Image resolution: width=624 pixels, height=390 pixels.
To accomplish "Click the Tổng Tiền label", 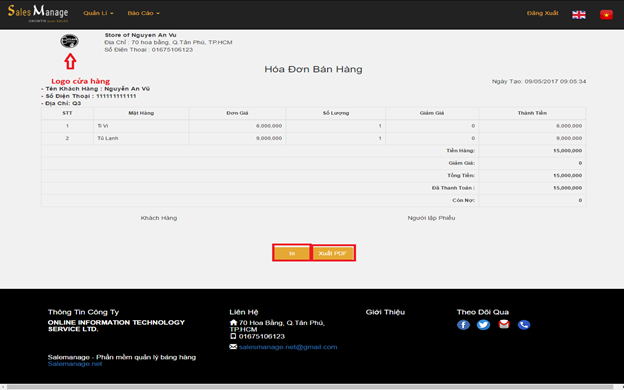I will pos(461,175).
